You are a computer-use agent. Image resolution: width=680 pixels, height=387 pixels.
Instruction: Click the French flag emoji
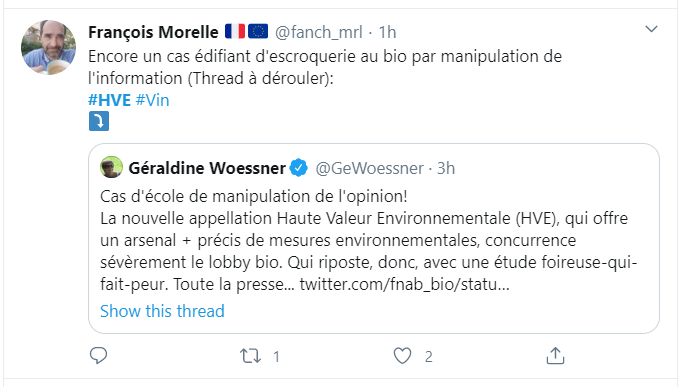pos(235,31)
